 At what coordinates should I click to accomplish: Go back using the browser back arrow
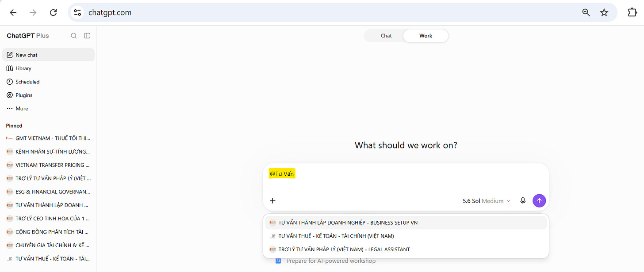point(13,12)
